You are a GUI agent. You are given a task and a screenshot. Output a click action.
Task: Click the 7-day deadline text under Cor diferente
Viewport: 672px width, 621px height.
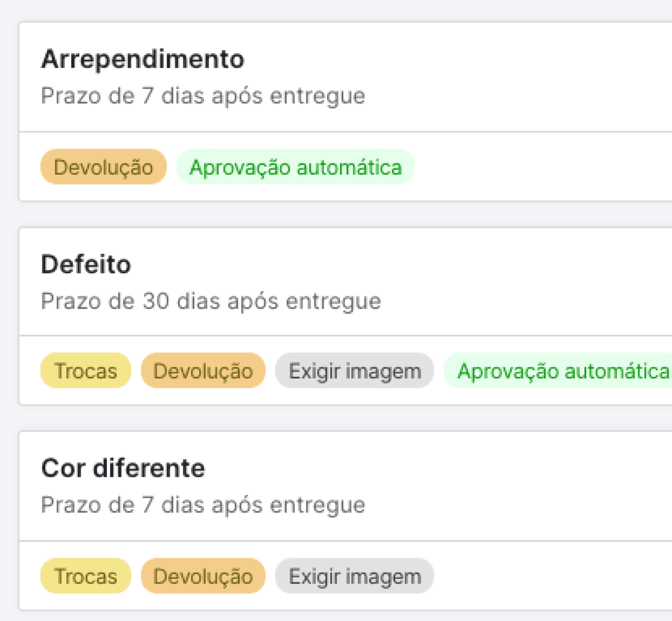[203, 505]
